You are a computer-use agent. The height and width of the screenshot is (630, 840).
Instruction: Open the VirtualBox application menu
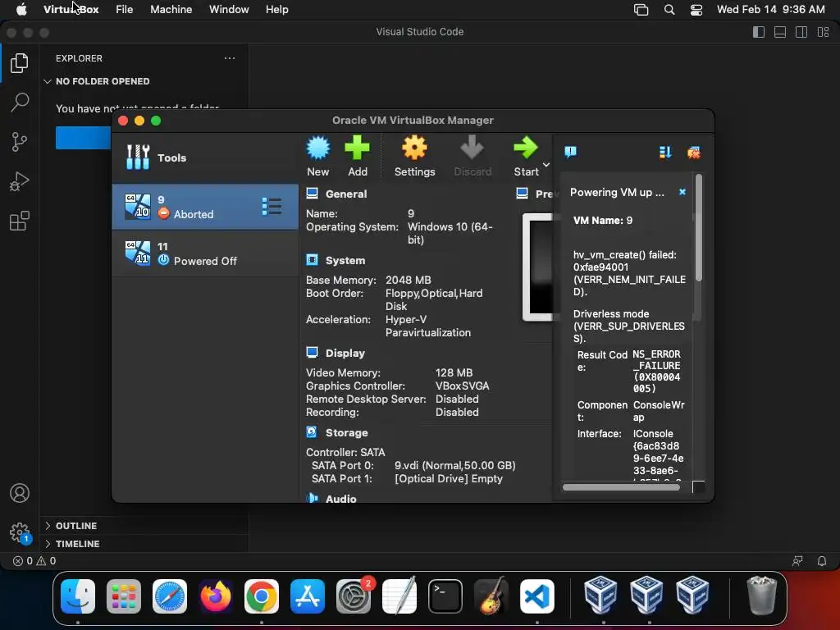point(71,9)
